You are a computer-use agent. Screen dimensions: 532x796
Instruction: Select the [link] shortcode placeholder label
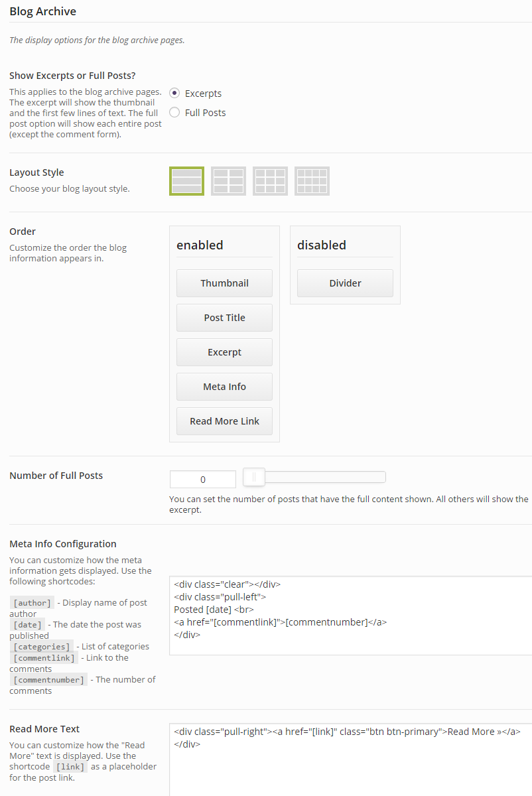(70, 766)
